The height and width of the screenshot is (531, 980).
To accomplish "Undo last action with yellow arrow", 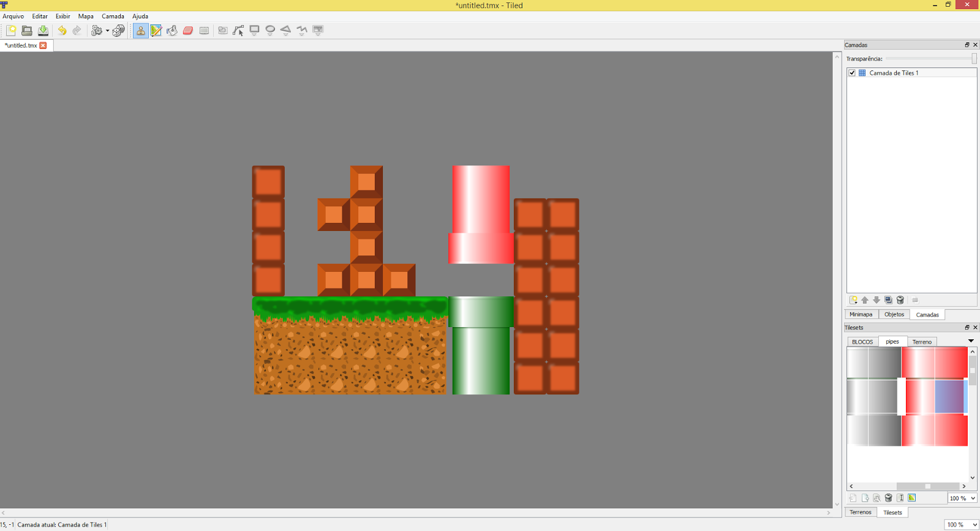I will click(62, 30).
